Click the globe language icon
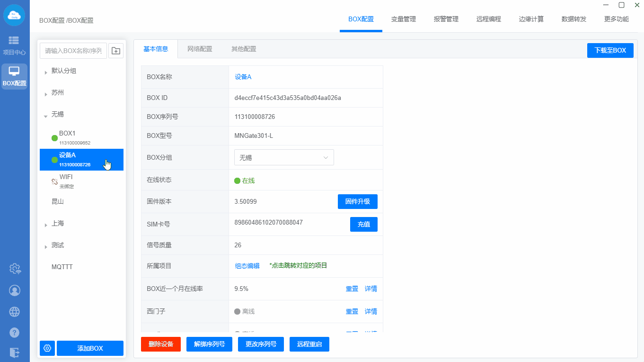The width and height of the screenshot is (644, 362). (15, 311)
